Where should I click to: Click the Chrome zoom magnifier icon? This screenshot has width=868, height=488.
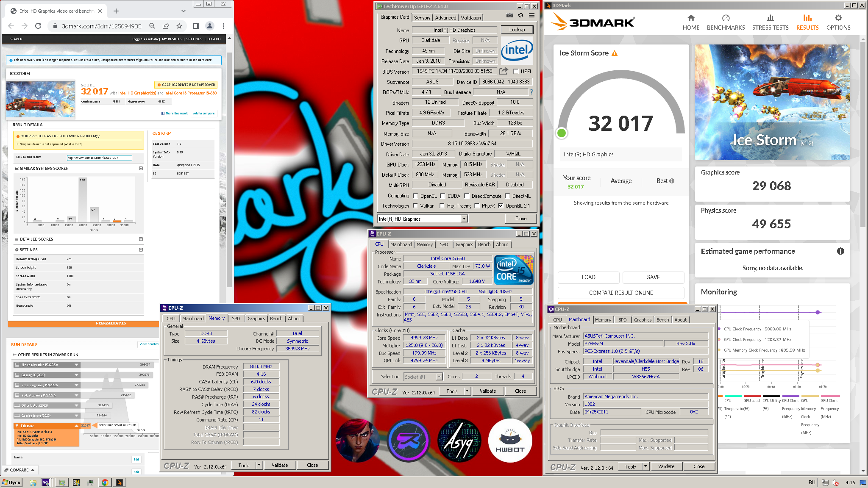(x=152, y=26)
